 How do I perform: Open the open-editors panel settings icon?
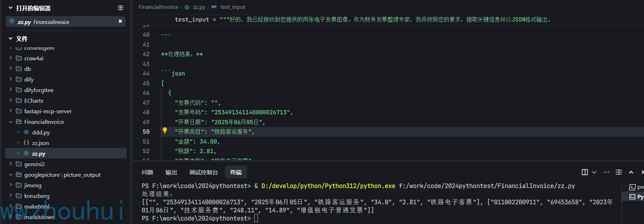point(120,8)
